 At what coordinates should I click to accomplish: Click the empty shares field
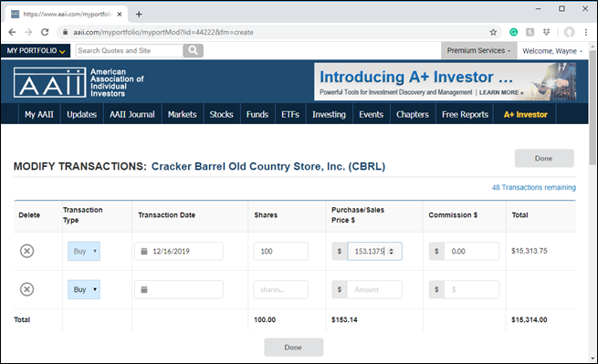pyautogui.click(x=280, y=290)
